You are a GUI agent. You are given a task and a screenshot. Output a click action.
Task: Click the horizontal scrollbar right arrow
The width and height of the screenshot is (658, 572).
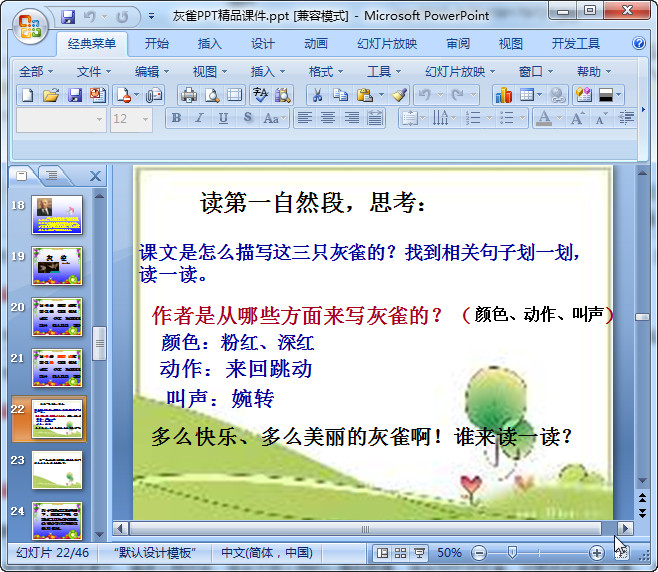(x=625, y=529)
